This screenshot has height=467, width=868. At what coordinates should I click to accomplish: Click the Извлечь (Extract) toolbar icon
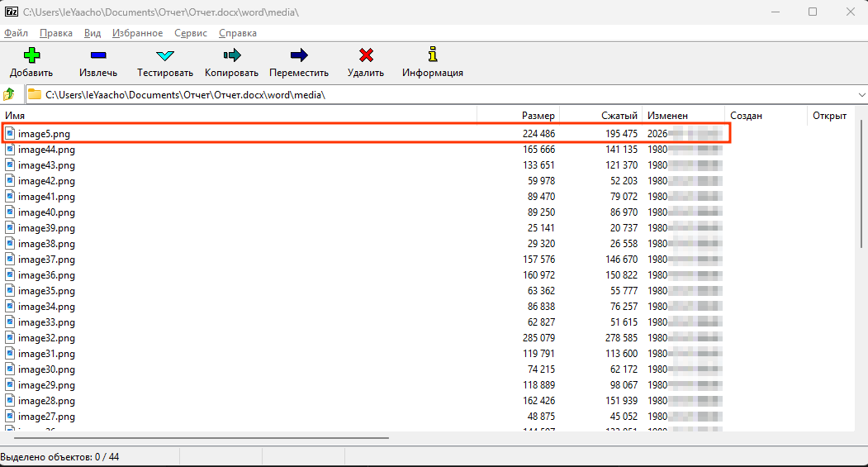[x=98, y=55]
